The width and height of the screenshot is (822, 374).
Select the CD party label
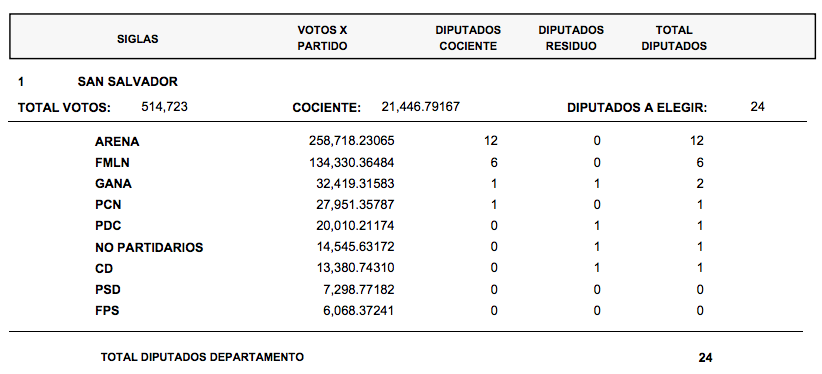point(104,269)
